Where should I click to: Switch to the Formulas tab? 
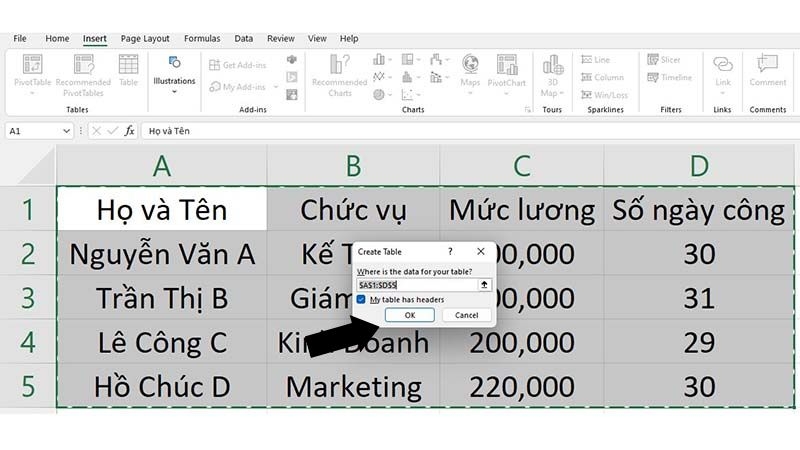(x=202, y=38)
